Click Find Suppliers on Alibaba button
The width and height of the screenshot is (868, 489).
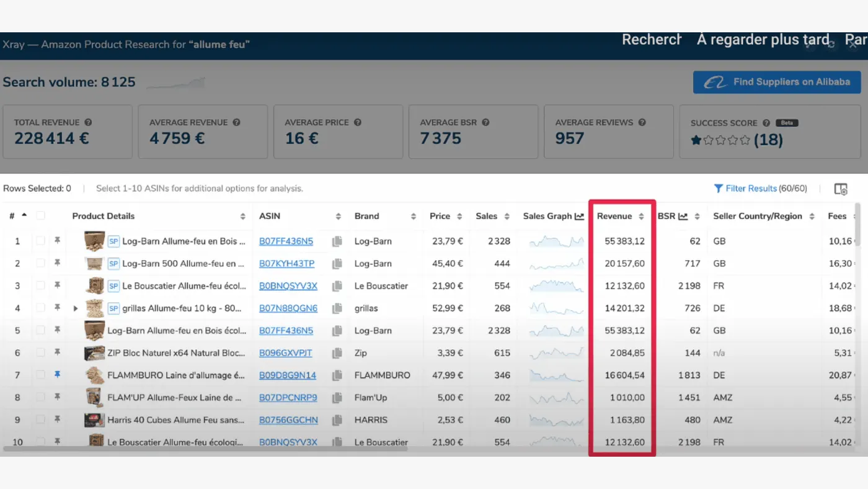click(777, 82)
